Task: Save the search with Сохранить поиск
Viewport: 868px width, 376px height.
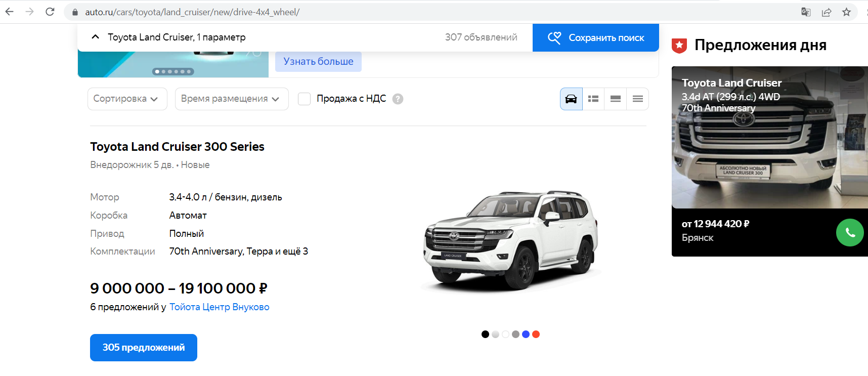Action: (596, 37)
